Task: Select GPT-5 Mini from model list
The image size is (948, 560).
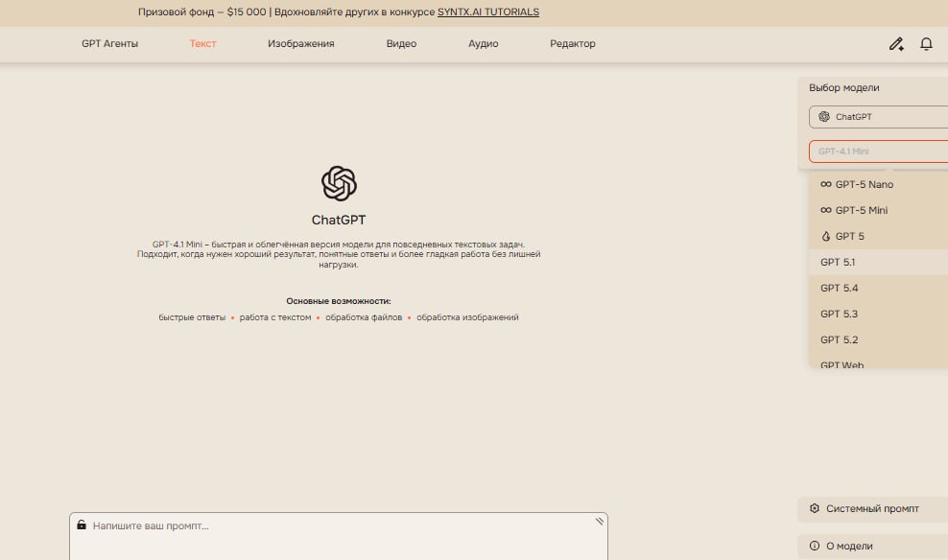Action: tap(879, 210)
